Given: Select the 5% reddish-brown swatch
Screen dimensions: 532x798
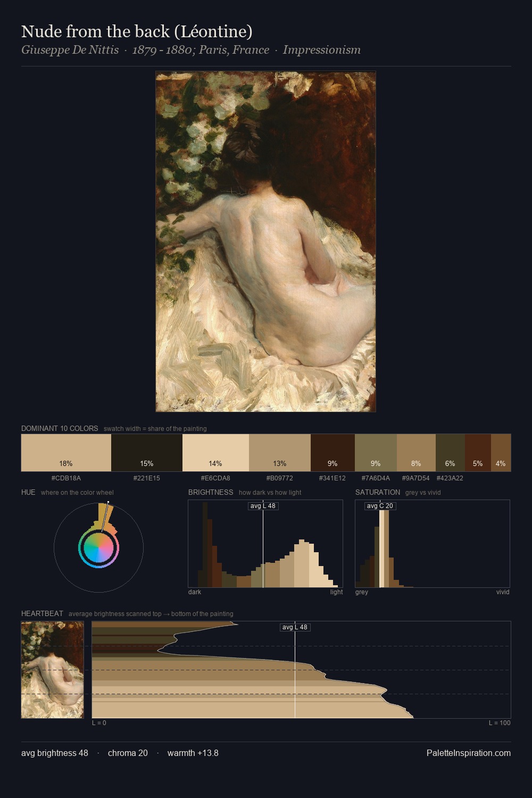Looking at the screenshot, I should 478,453.
